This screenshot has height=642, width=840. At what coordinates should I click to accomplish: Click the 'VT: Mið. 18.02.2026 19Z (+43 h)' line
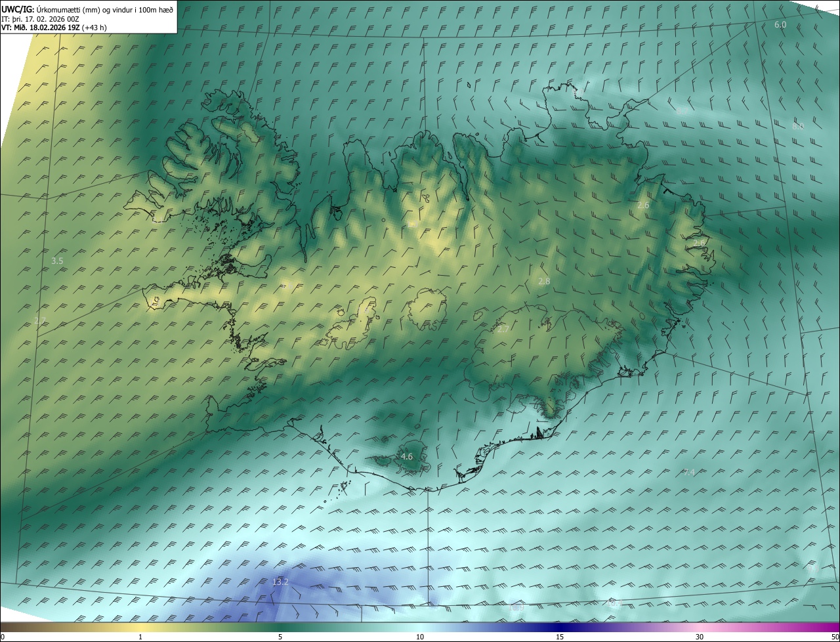click(x=55, y=28)
